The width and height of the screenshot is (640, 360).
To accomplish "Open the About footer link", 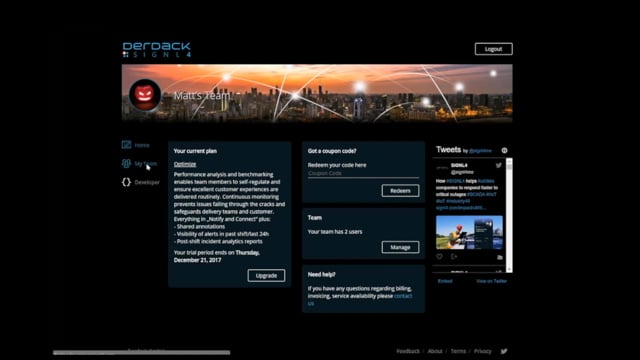I will pos(435,351).
